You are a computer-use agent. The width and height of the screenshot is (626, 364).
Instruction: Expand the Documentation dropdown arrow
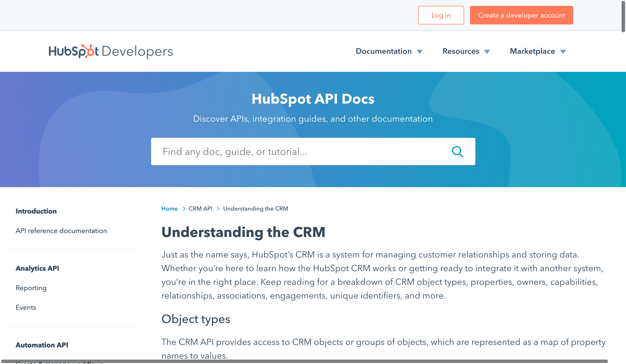point(420,52)
